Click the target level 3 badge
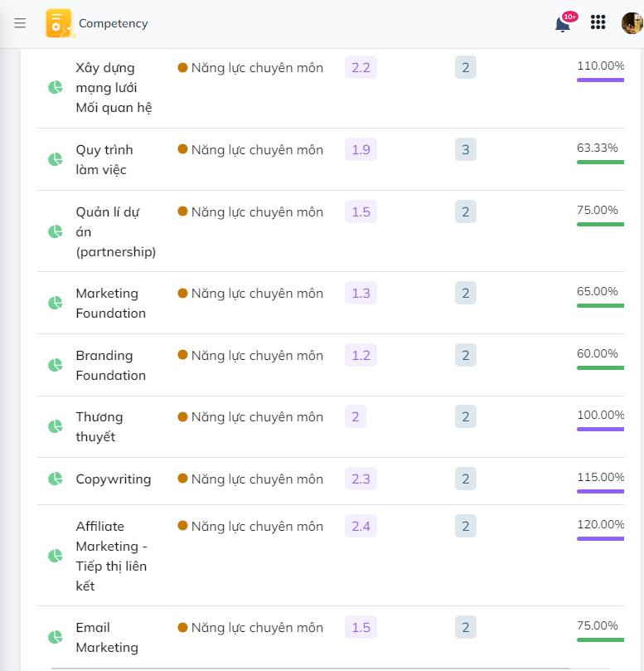Viewport: 644px width, 671px height. click(465, 149)
